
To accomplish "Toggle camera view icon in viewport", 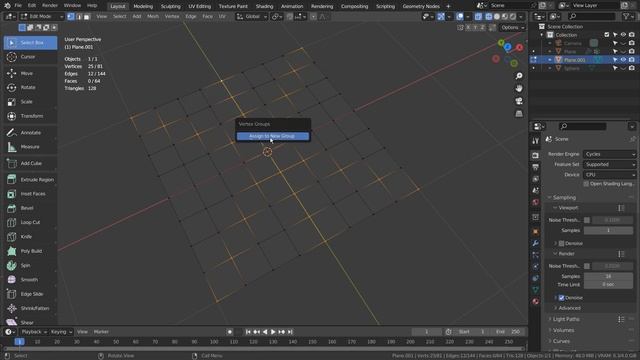I will [519, 101].
